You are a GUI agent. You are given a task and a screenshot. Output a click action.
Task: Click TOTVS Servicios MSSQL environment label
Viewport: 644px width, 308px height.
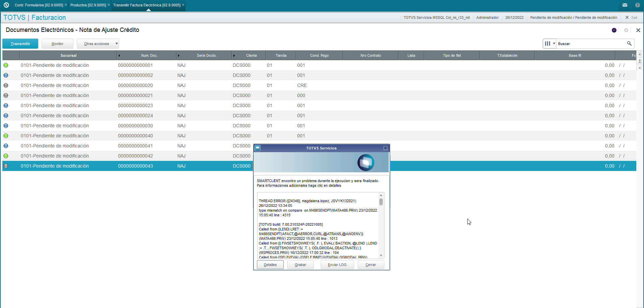click(x=436, y=17)
